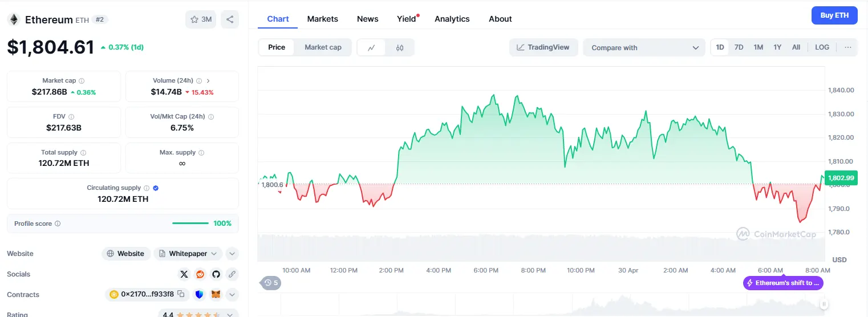Open the News tab
Viewport: 868px width, 317px height.
click(x=367, y=19)
